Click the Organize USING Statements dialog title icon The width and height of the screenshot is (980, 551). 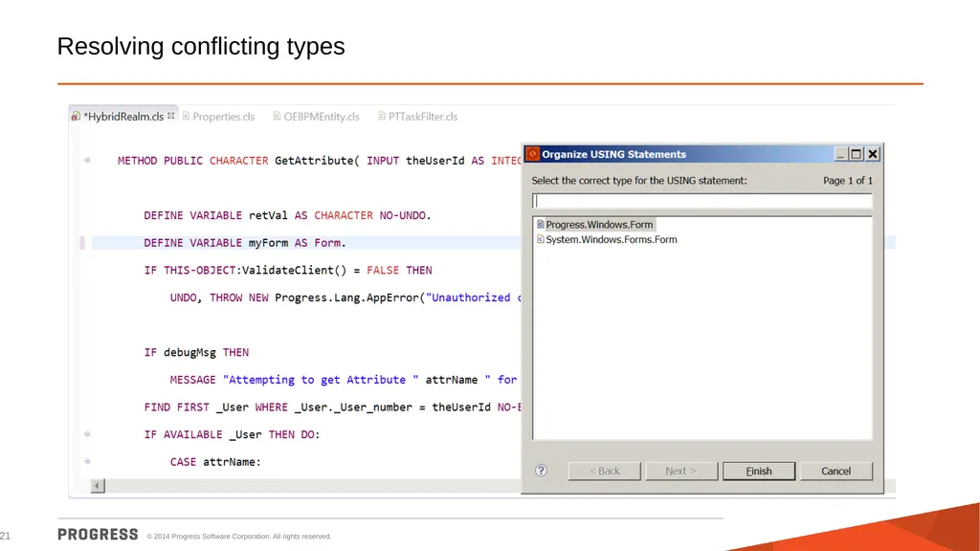coord(532,154)
